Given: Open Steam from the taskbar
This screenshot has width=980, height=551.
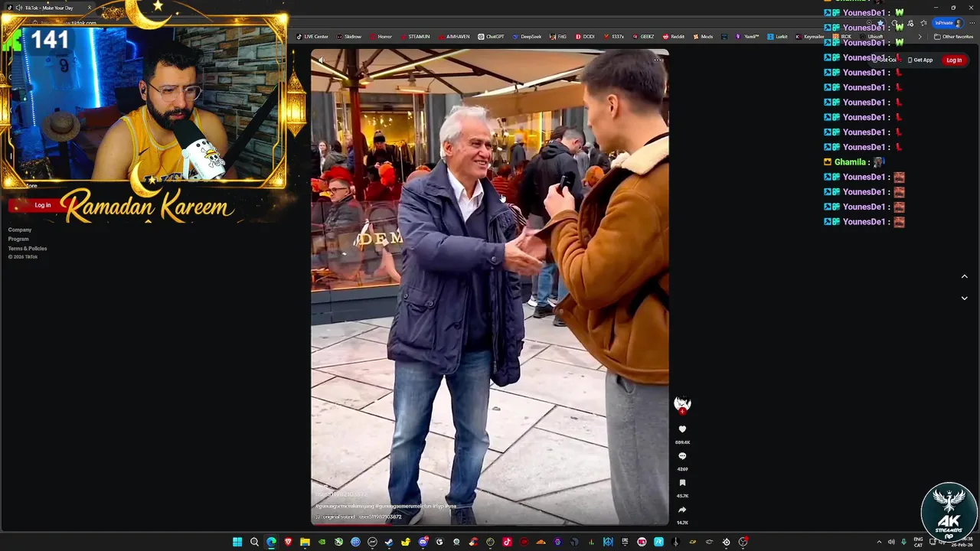Looking at the screenshot, I should (x=389, y=542).
